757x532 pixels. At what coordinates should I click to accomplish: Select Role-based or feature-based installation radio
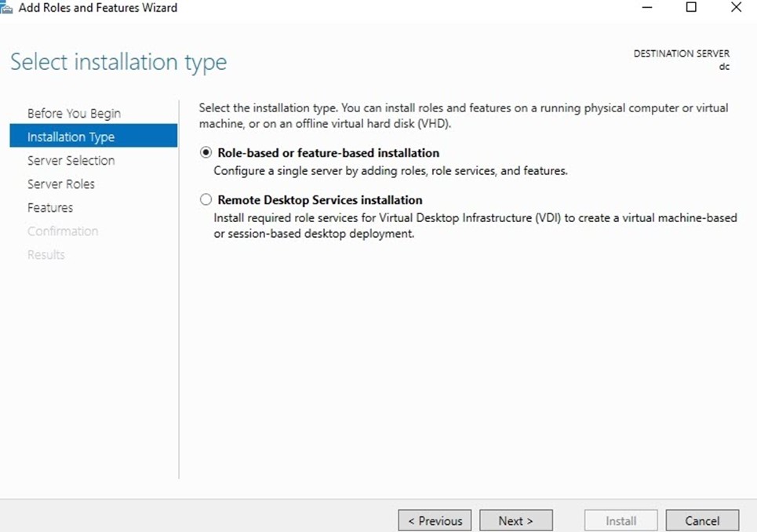(x=206, y=152)
